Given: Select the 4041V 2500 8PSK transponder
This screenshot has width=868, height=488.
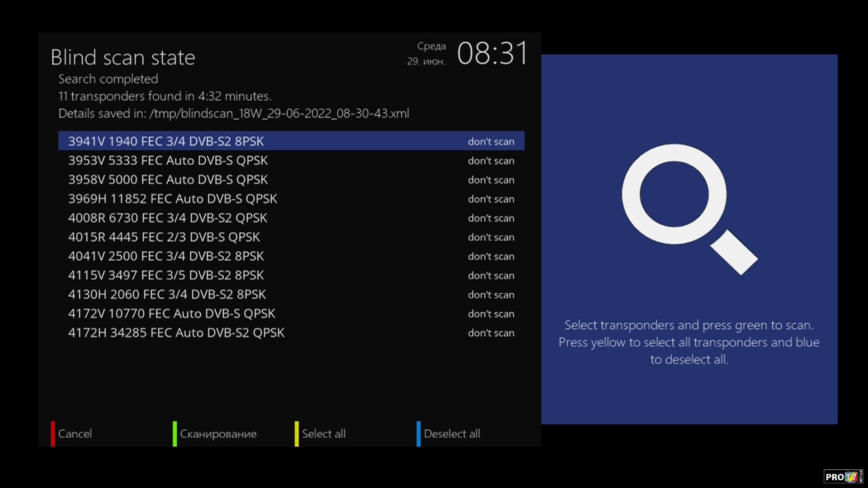Looking at the screenshot, I should point(291,256).
